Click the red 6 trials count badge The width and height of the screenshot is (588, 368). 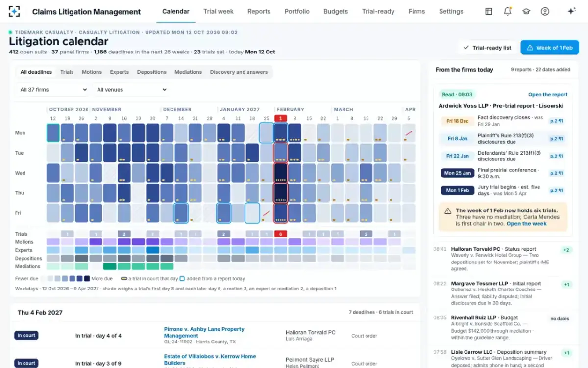click(281, 234)
